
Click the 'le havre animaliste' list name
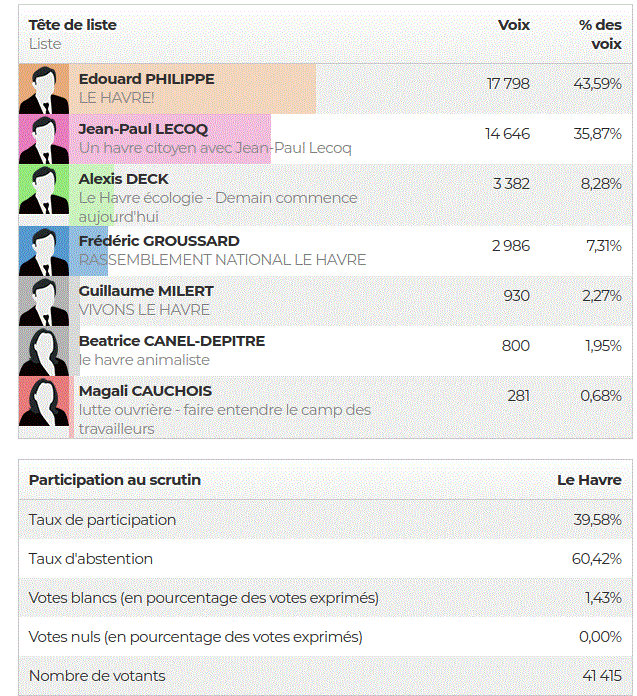(144, 360)
